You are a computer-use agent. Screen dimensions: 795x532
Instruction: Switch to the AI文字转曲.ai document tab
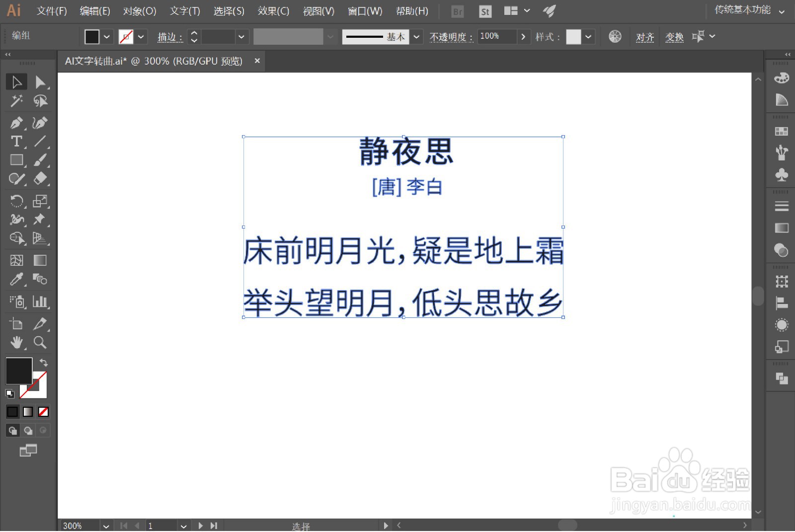coord(154,61)
